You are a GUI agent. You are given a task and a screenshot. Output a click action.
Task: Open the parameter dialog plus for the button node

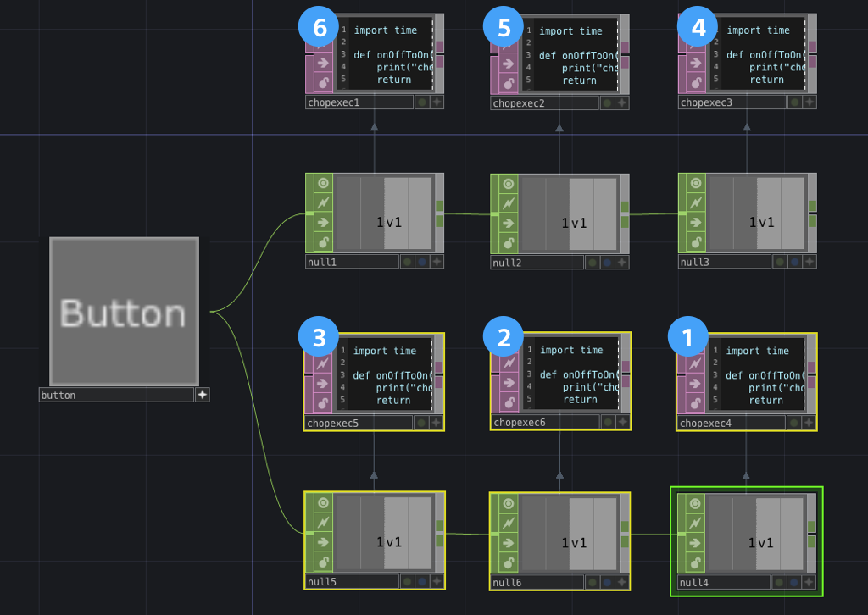[x=203, y=394]
